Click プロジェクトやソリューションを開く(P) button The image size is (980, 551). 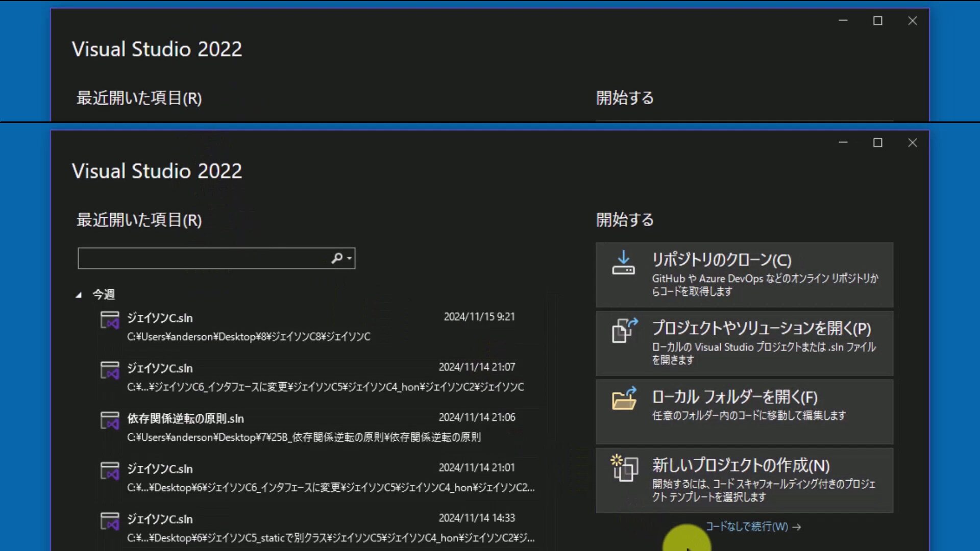pos(744,343)
